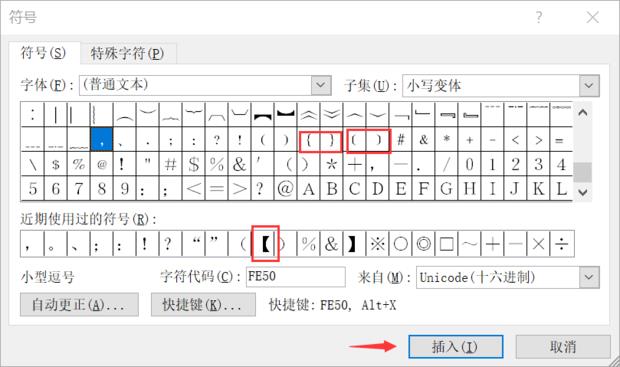This screenshot has height=367, width=620.
Task: Choose the single circle ○ in recent symbols
Action: click(x=400, y=244)
